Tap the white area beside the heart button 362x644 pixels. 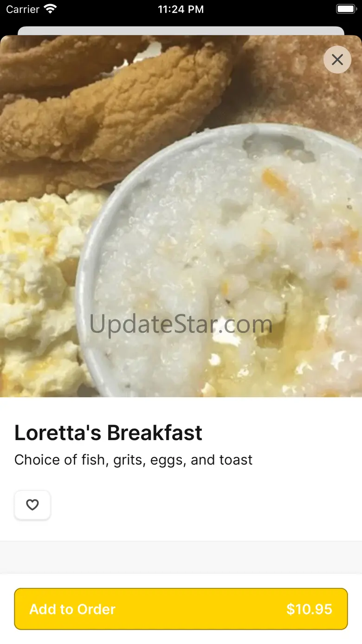(204, 505)
